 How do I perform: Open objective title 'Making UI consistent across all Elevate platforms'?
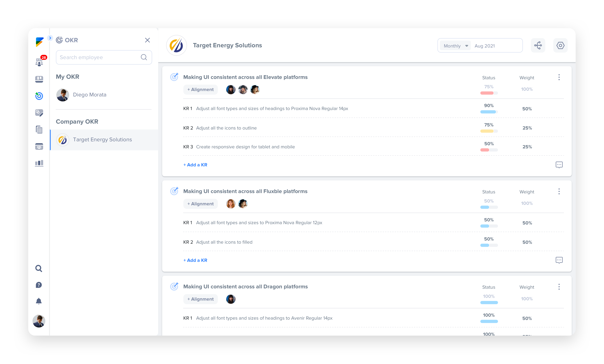coord(245,77)
